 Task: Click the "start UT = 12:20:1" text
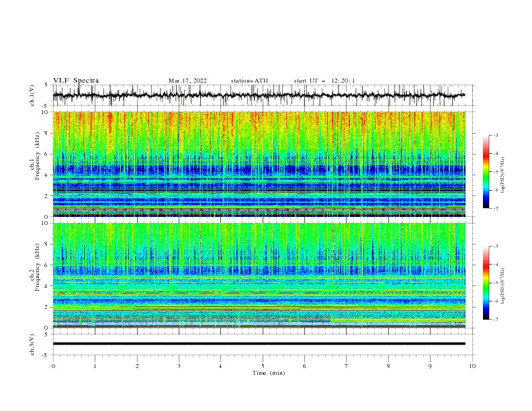click(x=324, y=81)
